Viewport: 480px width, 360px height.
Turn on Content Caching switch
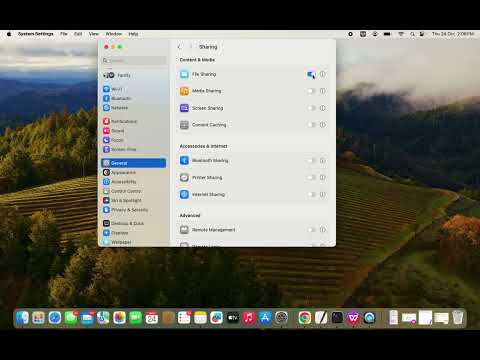coord(311,125)
